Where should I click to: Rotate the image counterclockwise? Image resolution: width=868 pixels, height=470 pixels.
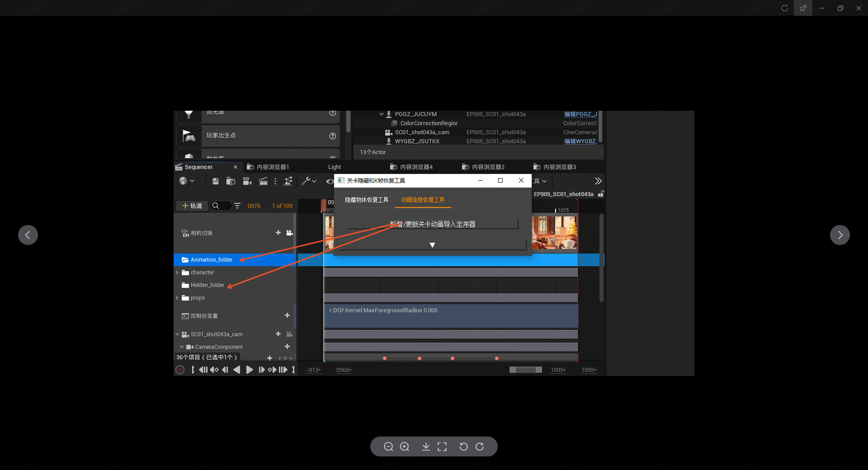pos(463,446)
